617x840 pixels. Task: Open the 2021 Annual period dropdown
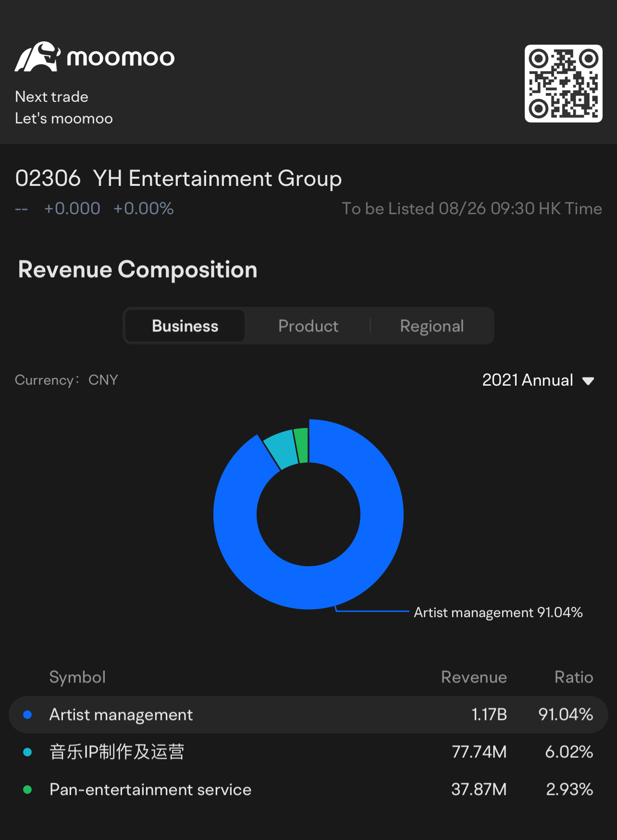(538, 380)
